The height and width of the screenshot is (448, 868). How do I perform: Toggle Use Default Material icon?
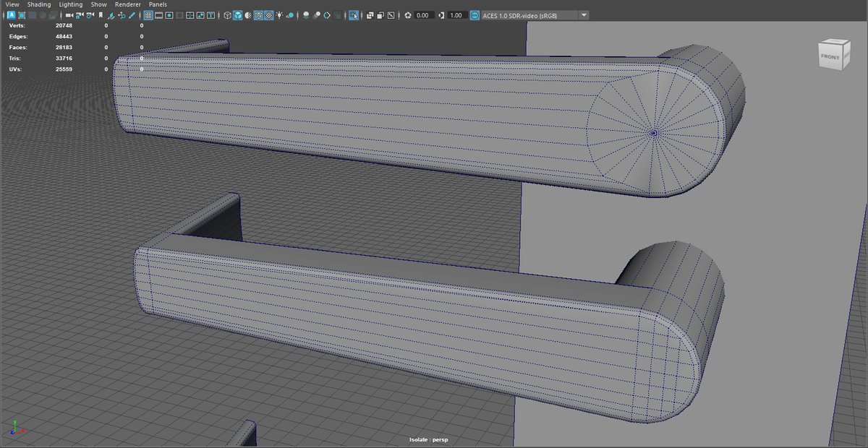coord(248,15)
